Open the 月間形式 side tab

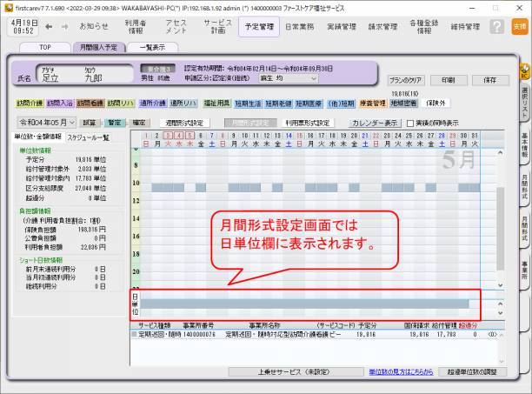tap(524, 189)
